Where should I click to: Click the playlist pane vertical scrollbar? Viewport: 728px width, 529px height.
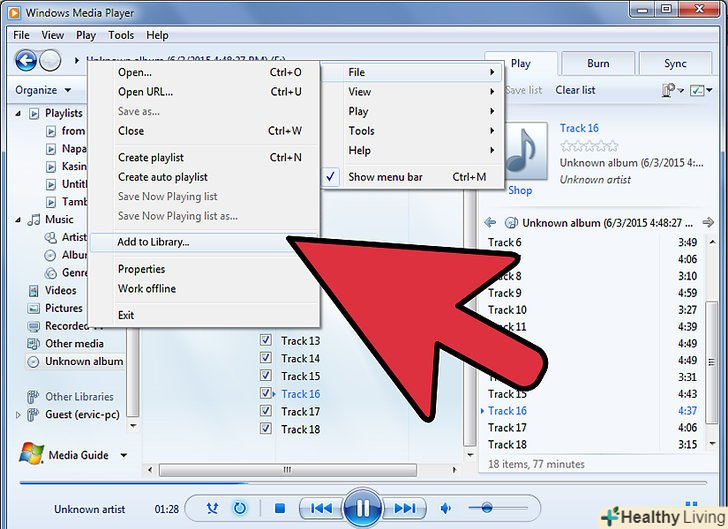tap(712, 362)
